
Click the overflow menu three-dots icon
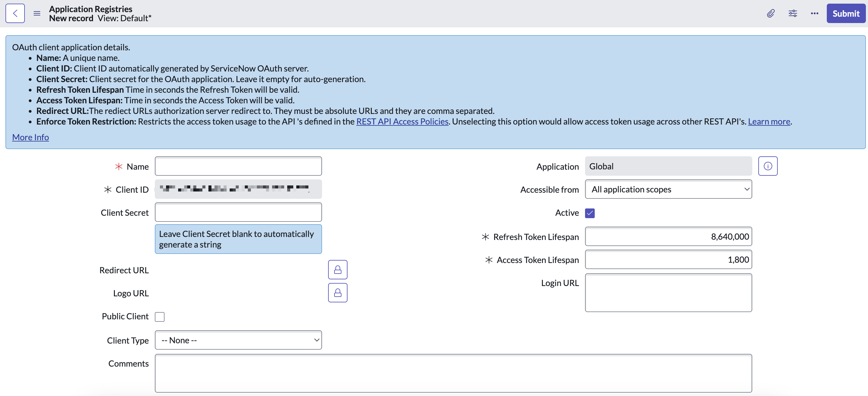[814, 13]
